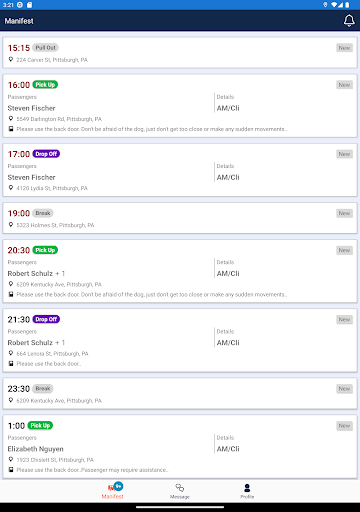Viewport: 360px width, 512px height.
Task: Tap AM/Cli details on 21:30 drop off
Action: (228, 343)
